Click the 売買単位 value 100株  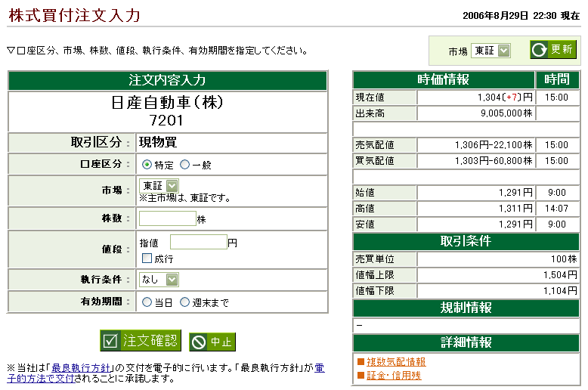click(564, 259)
